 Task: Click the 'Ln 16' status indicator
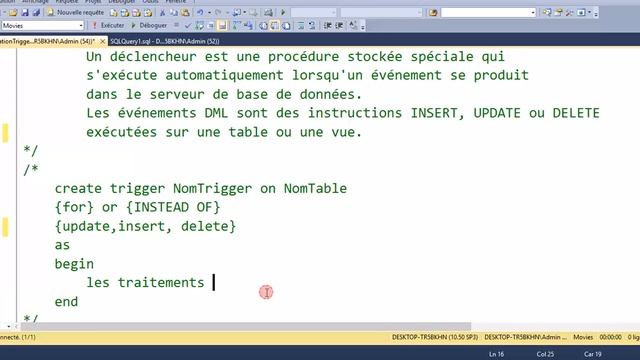tap(496, 354)
